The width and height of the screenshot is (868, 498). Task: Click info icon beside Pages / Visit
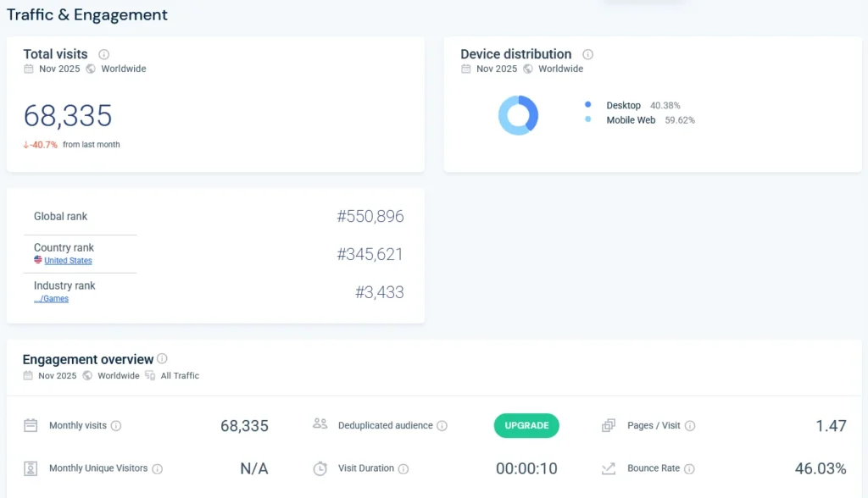click(x=690, y=426)
